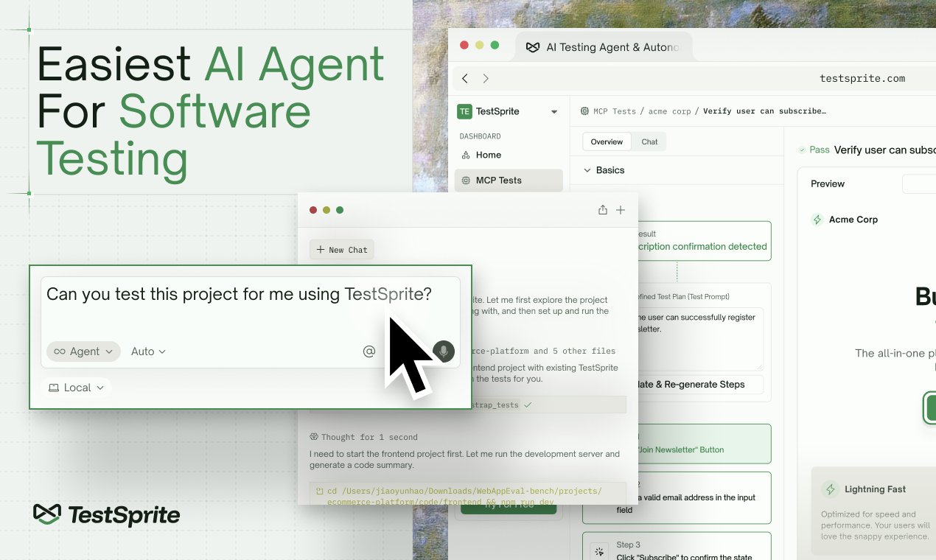The height and width of the screenshot is (560, 936).
Task: Click acme corp breadcrumb link
Action: [669, 111]
